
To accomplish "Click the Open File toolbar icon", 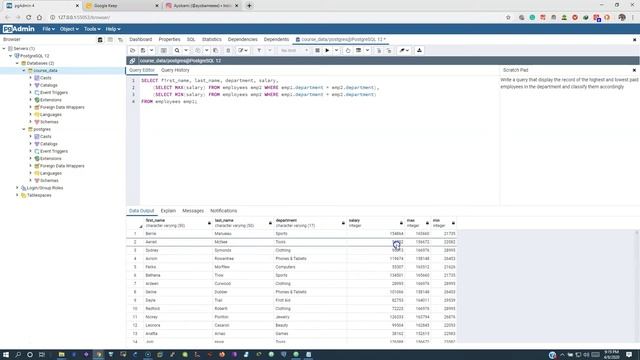I will tap(132, 51).
